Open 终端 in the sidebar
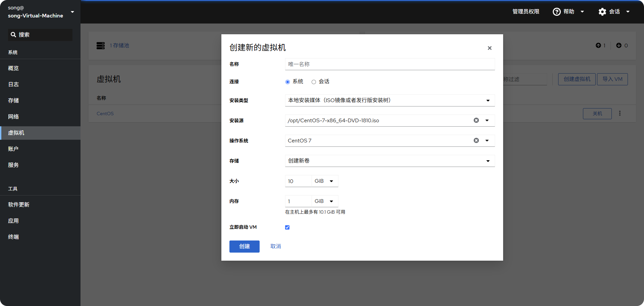The height and width of the screenshot is (306, 644). click(40, 237)
